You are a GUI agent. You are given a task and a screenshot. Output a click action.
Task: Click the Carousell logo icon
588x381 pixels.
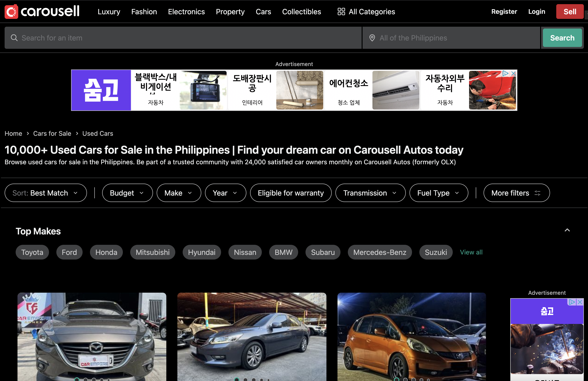11,11
